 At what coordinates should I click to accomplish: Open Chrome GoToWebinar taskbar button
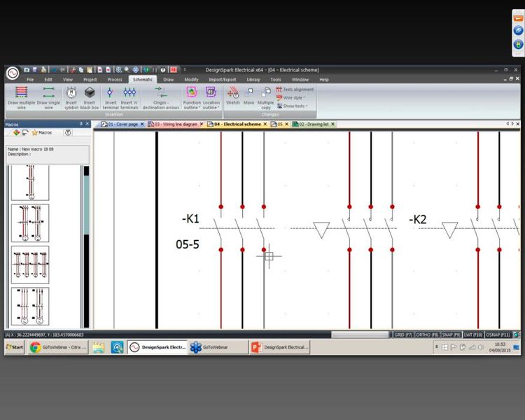58,347
